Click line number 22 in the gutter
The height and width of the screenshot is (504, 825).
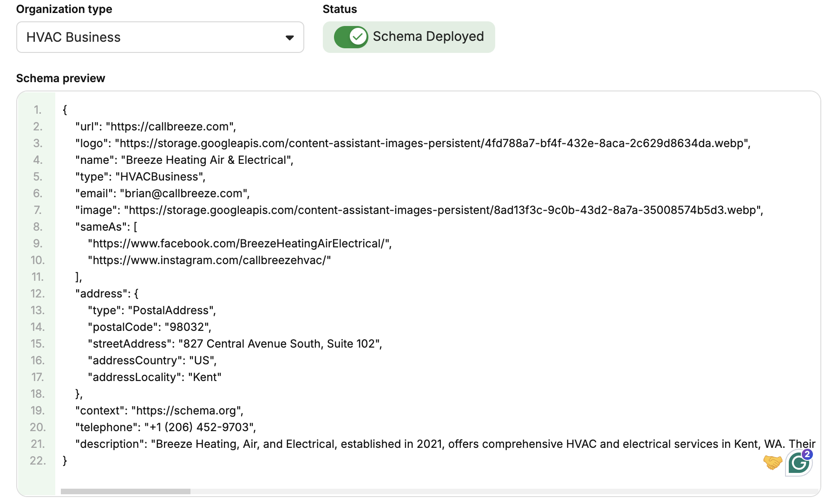click(x=38, y=461)
